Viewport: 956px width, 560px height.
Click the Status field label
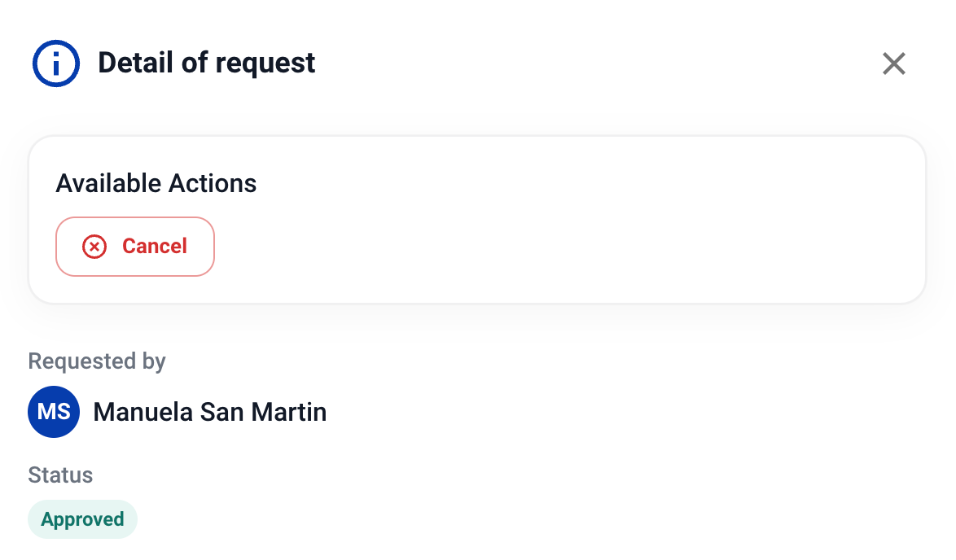tap(60, 475)
